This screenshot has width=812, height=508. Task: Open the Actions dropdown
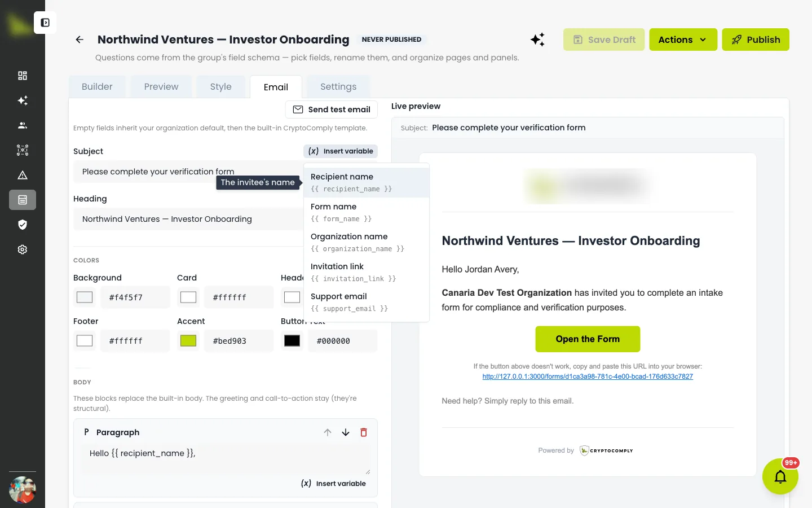coord(683,40)
